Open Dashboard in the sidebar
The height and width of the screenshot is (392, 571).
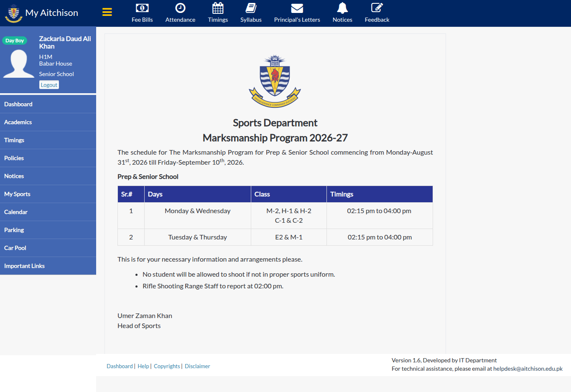click(48, 104)
